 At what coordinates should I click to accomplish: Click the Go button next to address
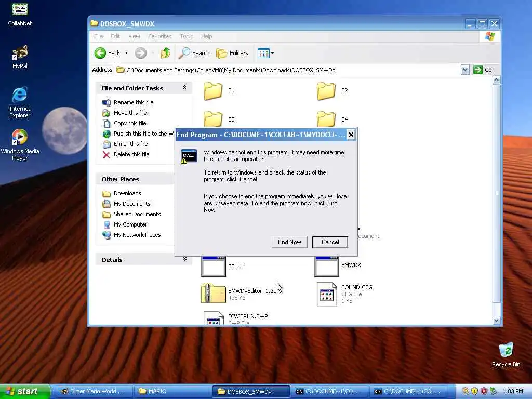483,70
